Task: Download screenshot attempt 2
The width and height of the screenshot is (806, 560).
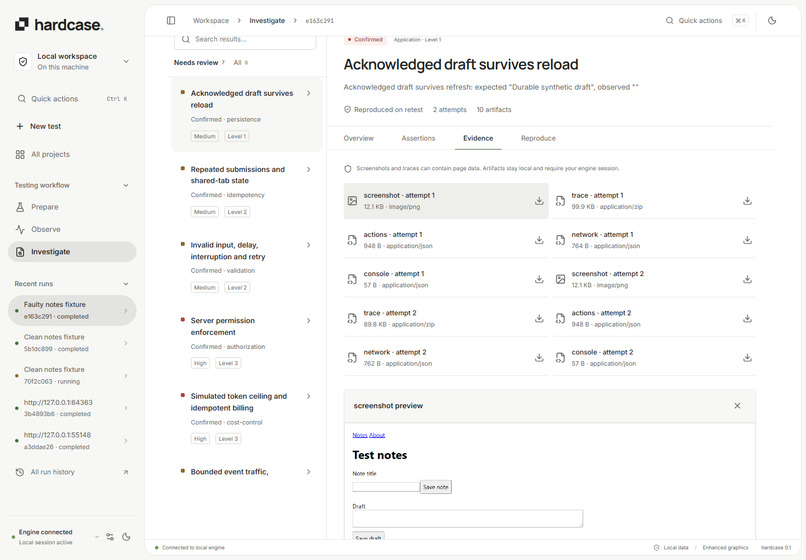Action: [747, 279]
